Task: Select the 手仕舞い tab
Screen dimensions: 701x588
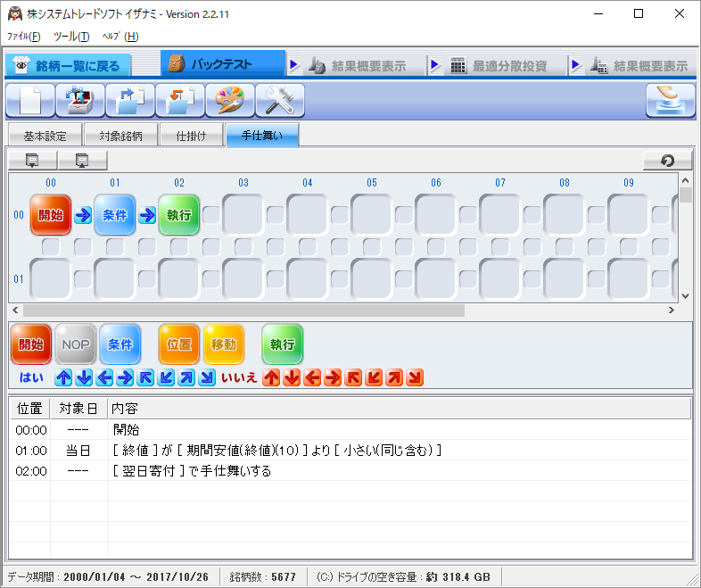Action: (262, 135)
